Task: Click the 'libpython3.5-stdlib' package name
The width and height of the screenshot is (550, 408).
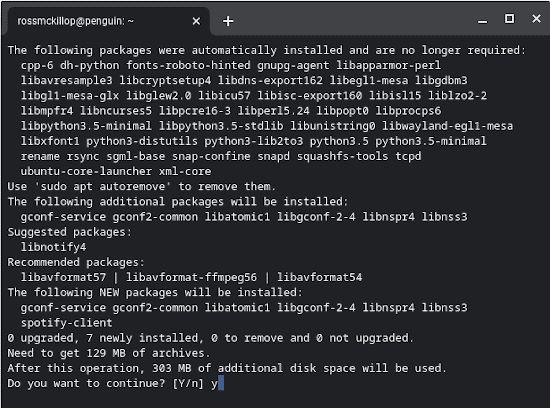Action: [221, 126]
